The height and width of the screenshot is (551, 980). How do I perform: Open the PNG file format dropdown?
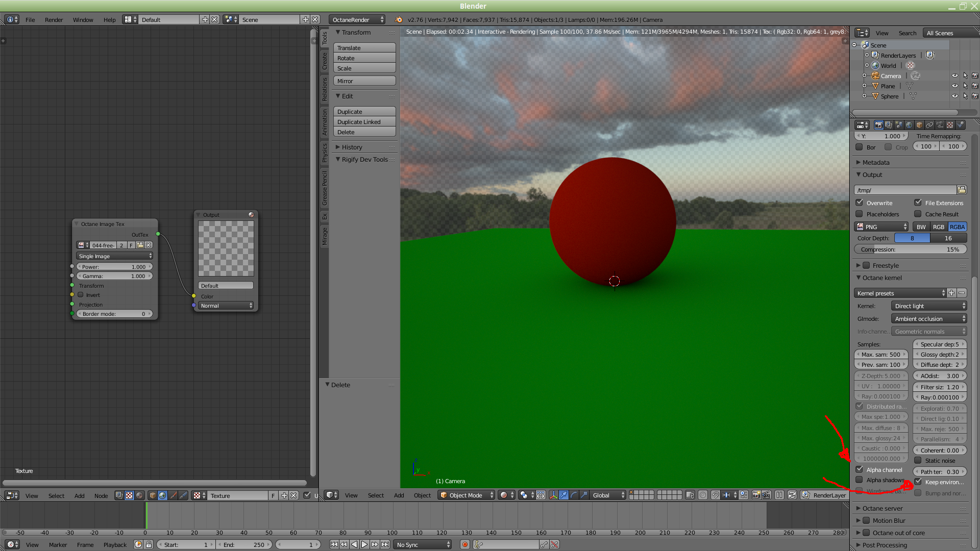point(881,227)
